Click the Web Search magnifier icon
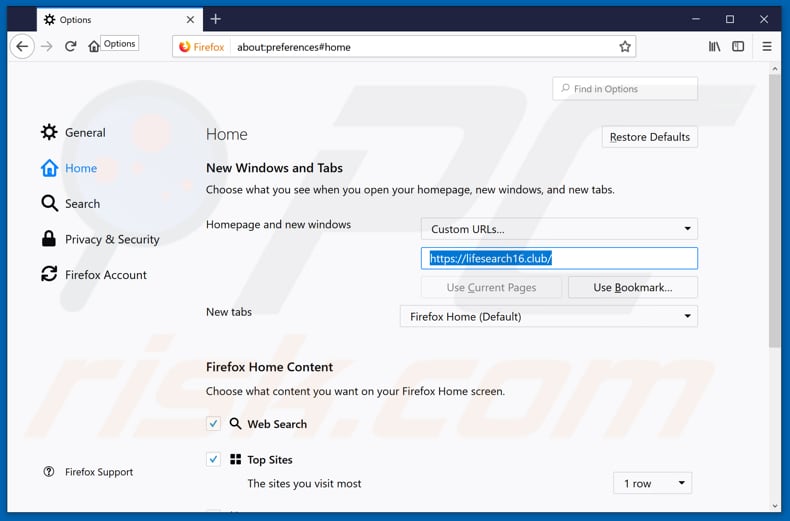 tap(235, 423)
